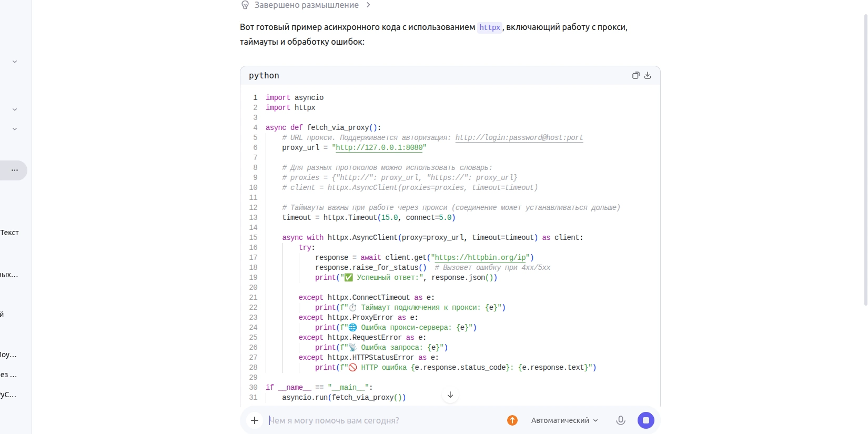Toggle the topmost sidebar chevron
This screenshot has height=434, width=868.
(15, 62)
